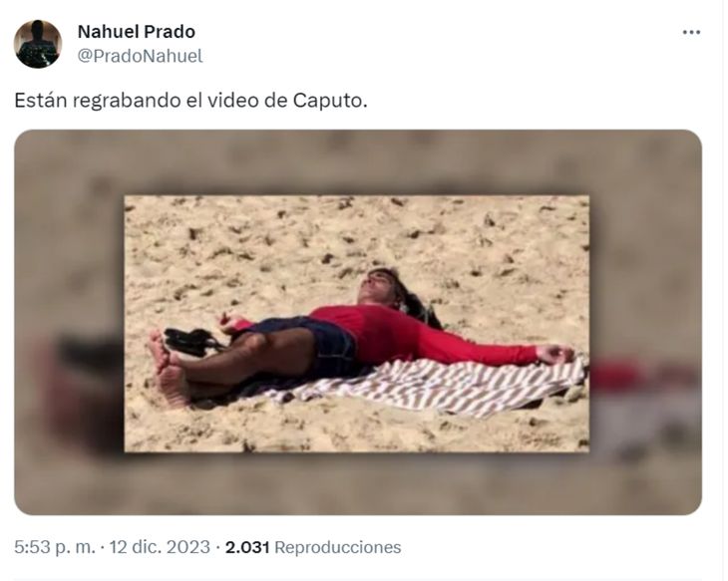Click the word Caputo in the tweet
This screenshot has width=728, height=581.
pos(330,101)
